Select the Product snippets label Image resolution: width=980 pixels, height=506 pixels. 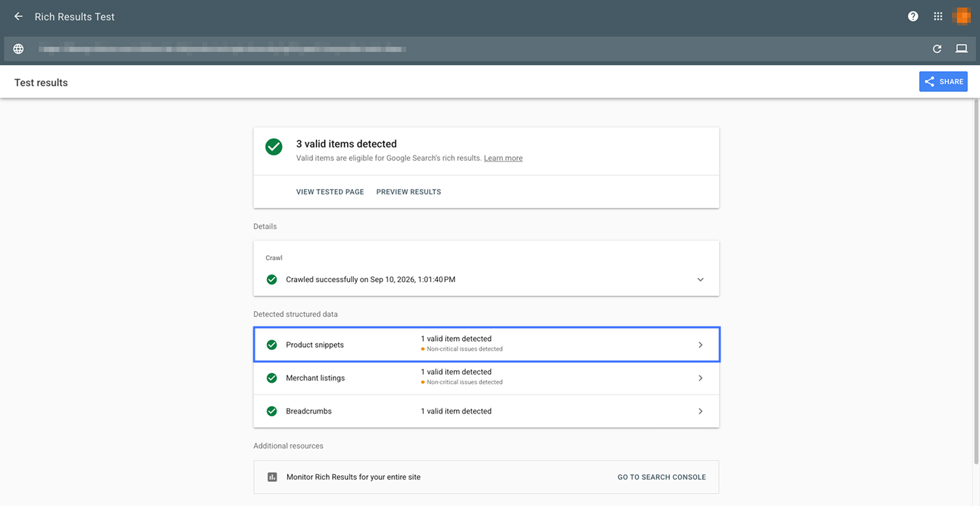pos(315,345)
